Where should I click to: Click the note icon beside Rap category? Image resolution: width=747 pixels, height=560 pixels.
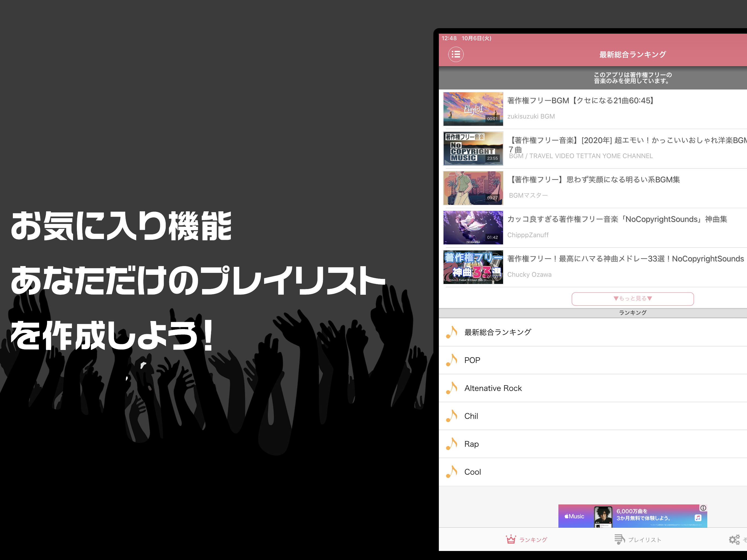click(x=451, y=444)
